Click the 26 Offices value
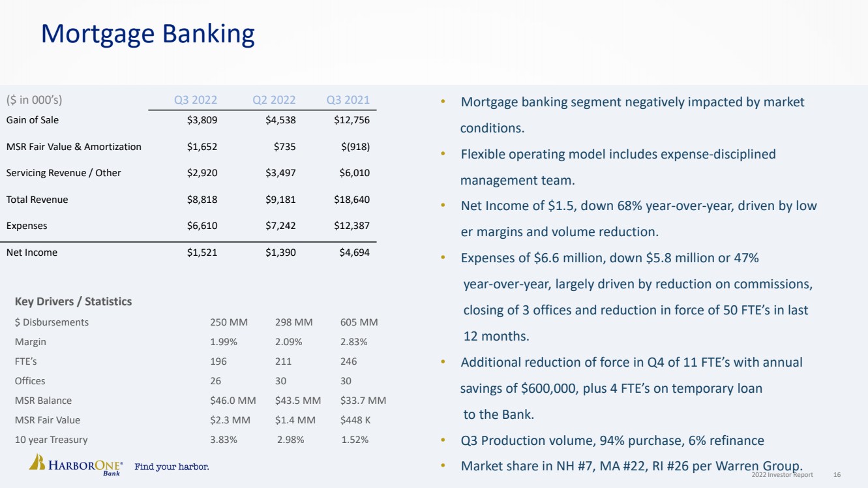 [215, 381]
